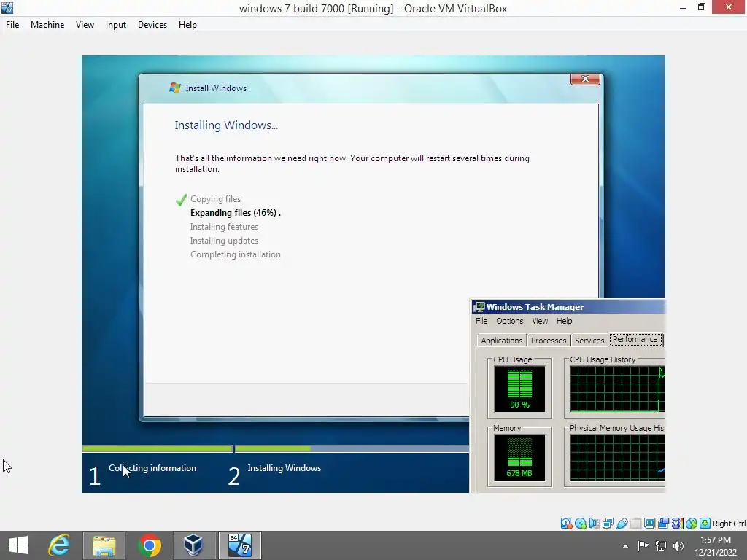Close the Install Windows dialog
Viewport: 747px width, 560px height.
click(585, 79)
